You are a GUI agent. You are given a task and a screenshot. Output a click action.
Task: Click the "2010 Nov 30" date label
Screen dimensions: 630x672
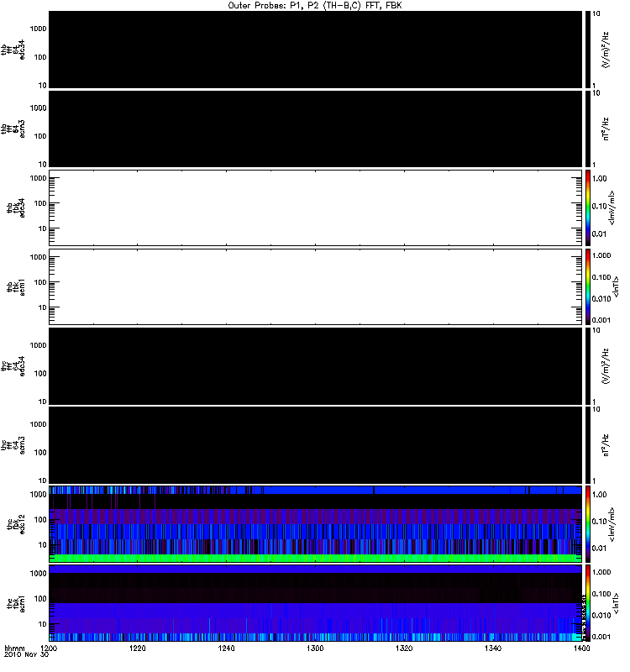click(27, 655)
